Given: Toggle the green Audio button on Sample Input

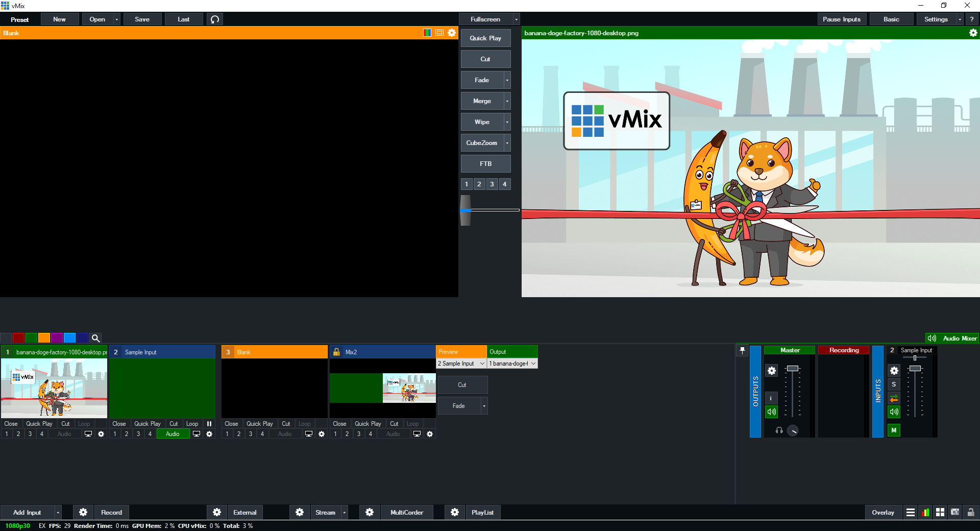Looking at the screenshot, I should [173, 434].
